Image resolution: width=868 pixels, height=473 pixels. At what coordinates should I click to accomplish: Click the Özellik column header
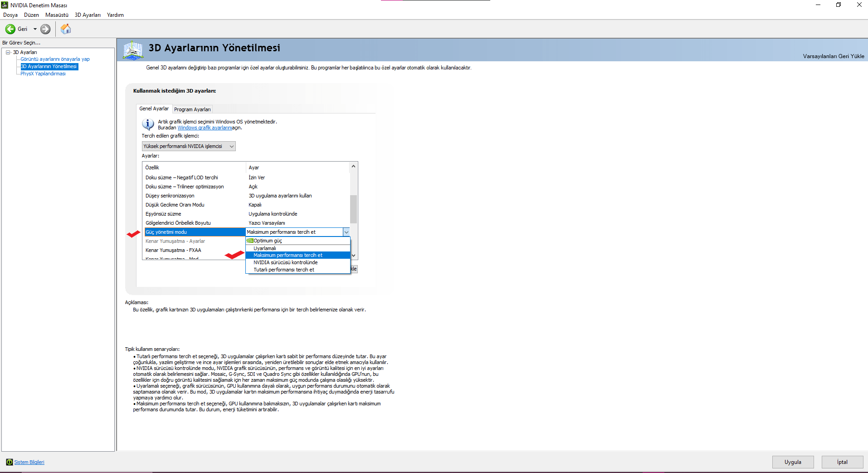(x=195, y=168)
